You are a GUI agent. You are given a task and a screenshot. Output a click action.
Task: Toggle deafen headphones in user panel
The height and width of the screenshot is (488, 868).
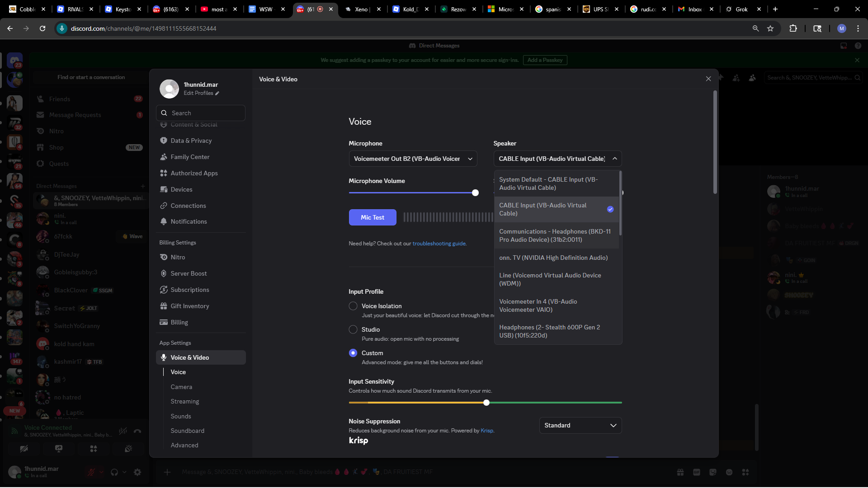pyautogui.click(x=114, y=472)
